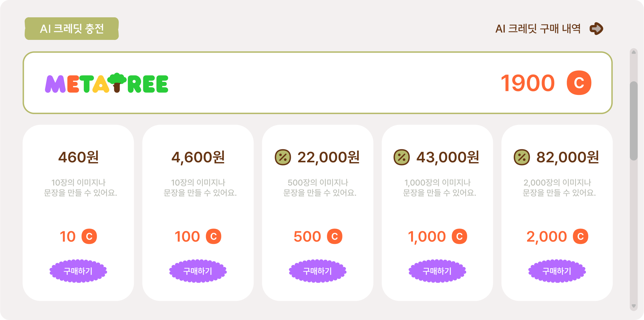Screen dimensions: 644x320
Task: Click the discount badge next to 82,000원
Action: [522, 157]
